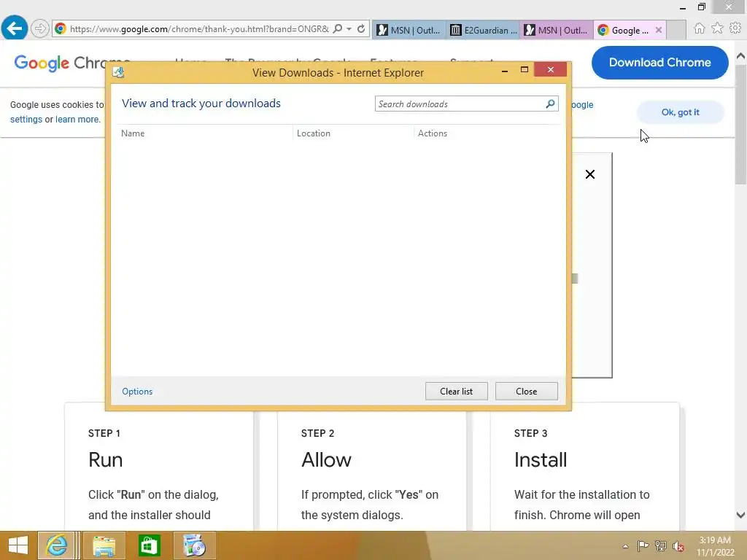
Task: Open the address bar autocomplete dropdown arrow
Action: 349,28
